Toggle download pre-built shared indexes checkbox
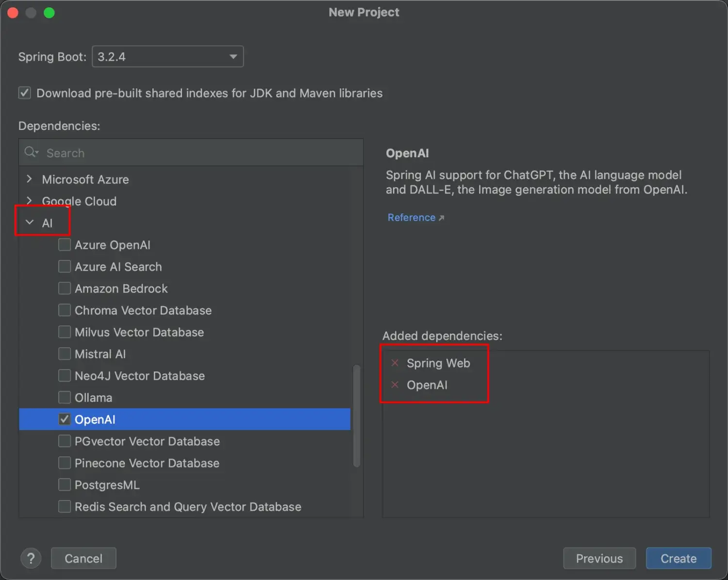Viewport: 728px width, 580px height. tap(25, 93)
